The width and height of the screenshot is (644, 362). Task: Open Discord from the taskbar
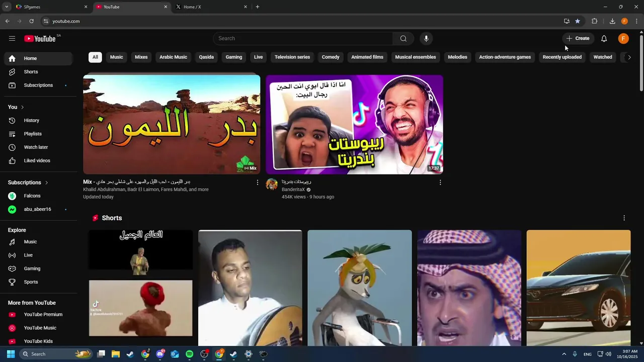[160, 354]
